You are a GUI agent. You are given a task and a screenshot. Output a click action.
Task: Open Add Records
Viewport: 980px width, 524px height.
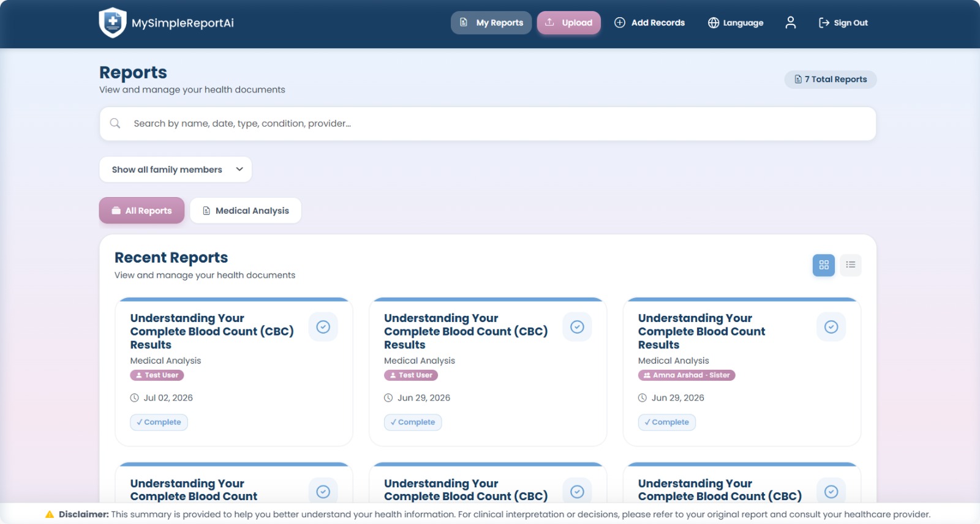click(x=649, y=23)
